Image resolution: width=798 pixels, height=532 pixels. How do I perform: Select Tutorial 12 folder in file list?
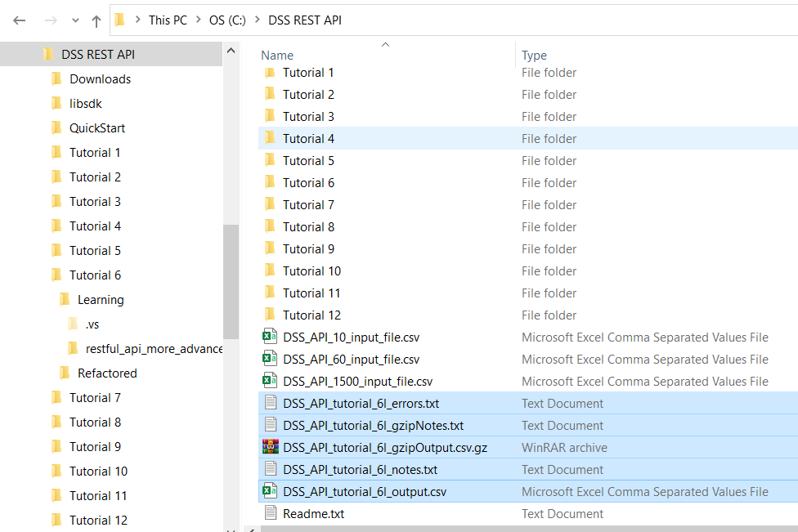pos(312,315)
